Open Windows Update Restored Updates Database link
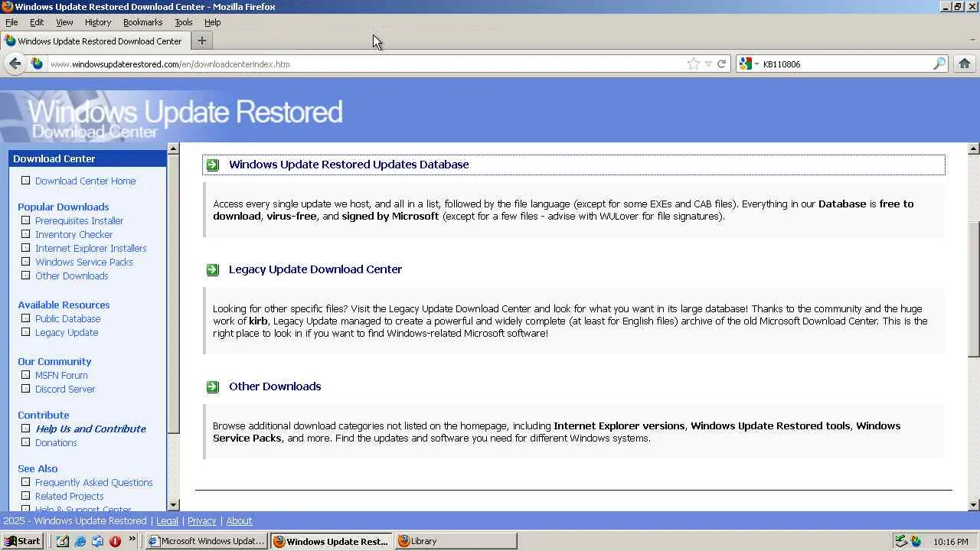Image resolution: width=980 pixels, height=551 pixels. [348, 165]
